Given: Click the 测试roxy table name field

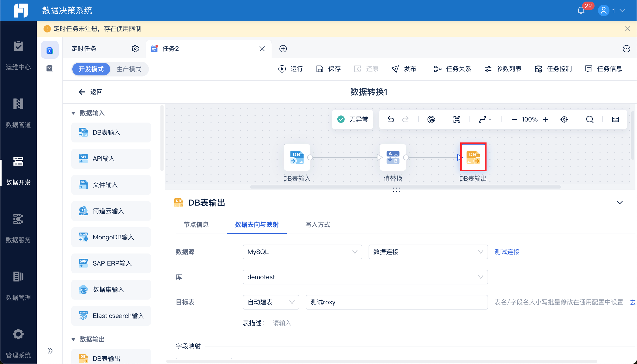Looking at the screenshot, I should 396,302.
